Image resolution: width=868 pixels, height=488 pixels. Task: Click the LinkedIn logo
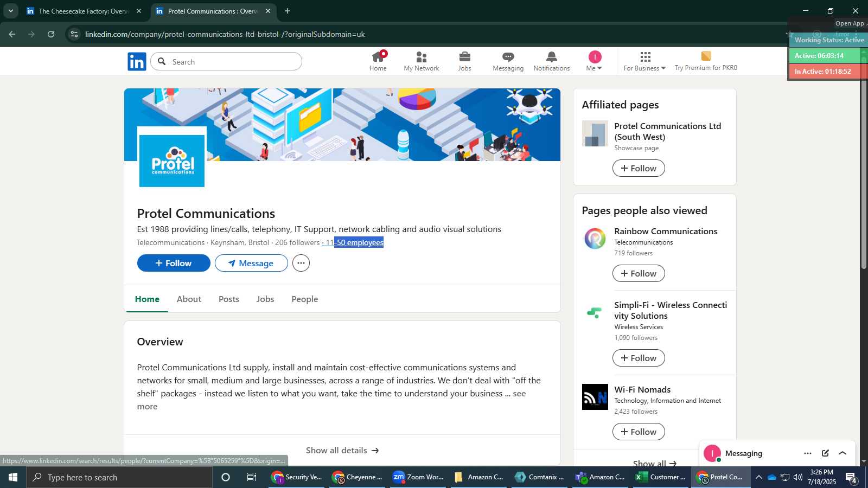(x=137, y=61)
